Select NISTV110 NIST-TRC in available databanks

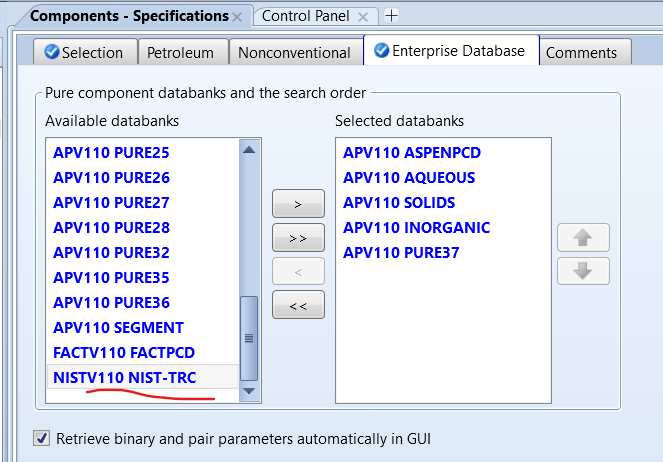(125, 377)
